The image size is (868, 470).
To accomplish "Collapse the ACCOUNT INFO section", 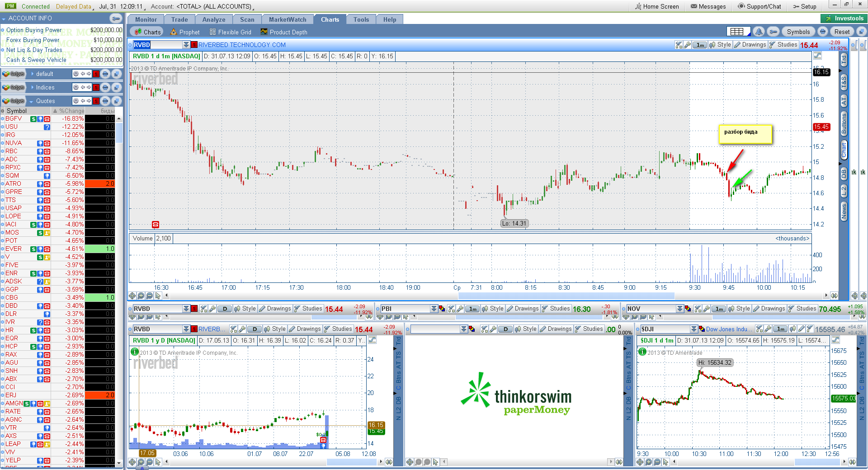I will (4, 19).
